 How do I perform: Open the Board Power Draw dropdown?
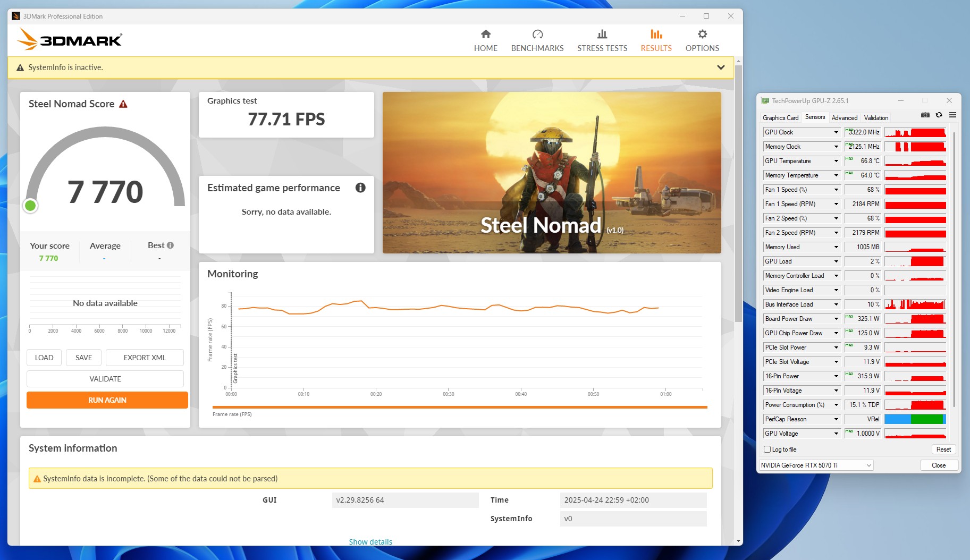[x=836, y=319]
